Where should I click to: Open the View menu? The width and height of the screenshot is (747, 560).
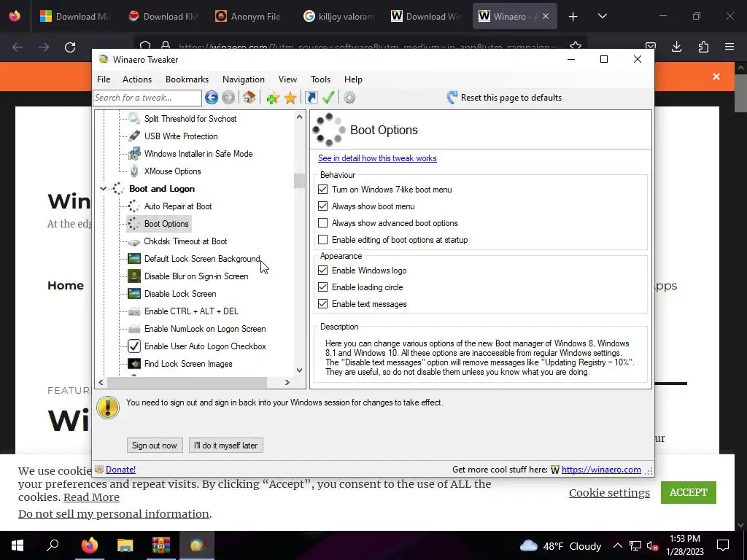point(287,79)
